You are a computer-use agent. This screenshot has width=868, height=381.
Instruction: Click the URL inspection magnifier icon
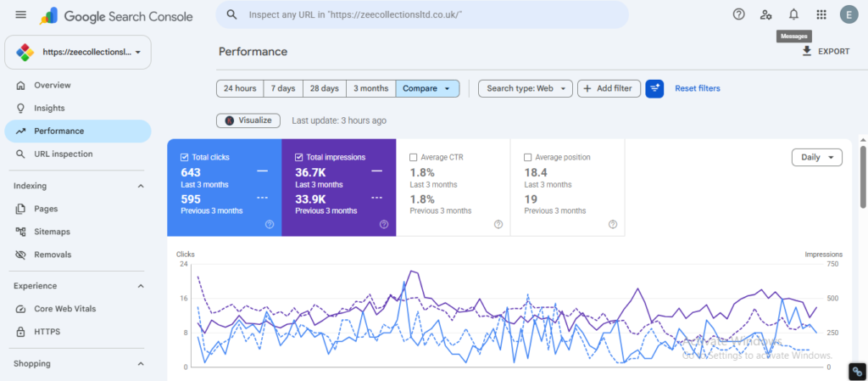tap(20, 154)
